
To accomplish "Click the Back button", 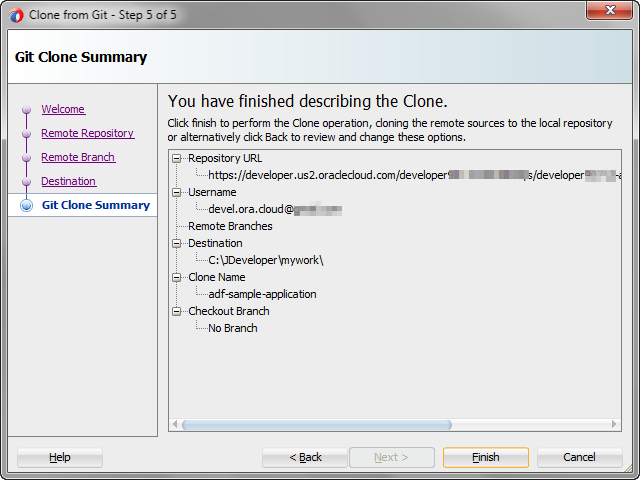I will coord(305,457).
